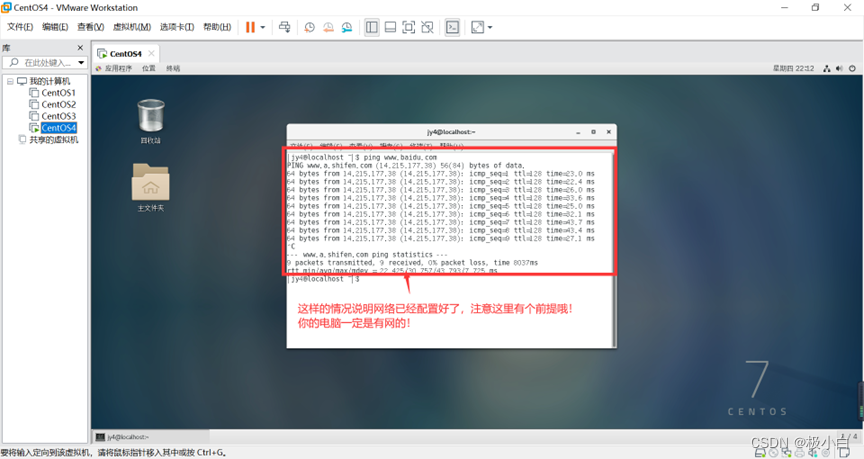This screenshot has width=864, height=459.
Task: Expand the library search filter dropdown
Action: click(x=82, y=63)
